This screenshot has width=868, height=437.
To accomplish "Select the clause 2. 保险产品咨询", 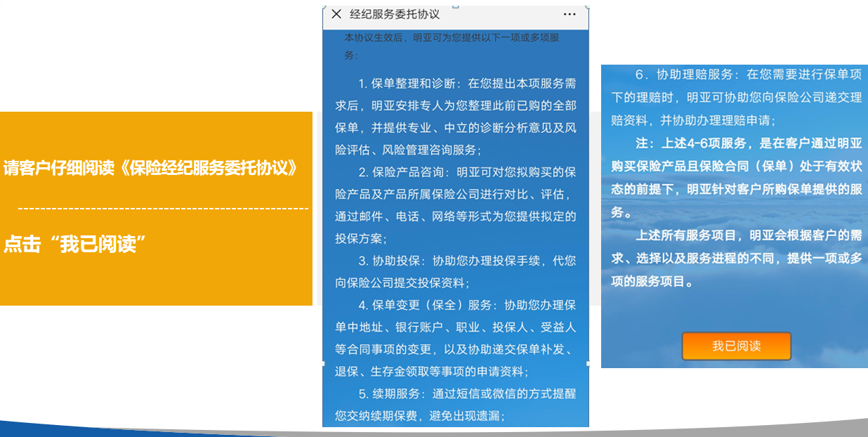I will click(456, 205).
